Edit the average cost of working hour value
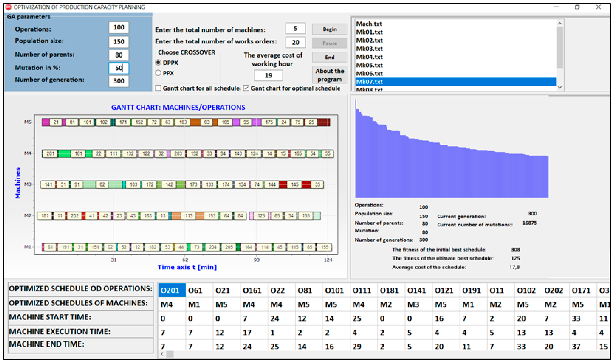This screenshot has height=364, width=615. tap(268, 75)
